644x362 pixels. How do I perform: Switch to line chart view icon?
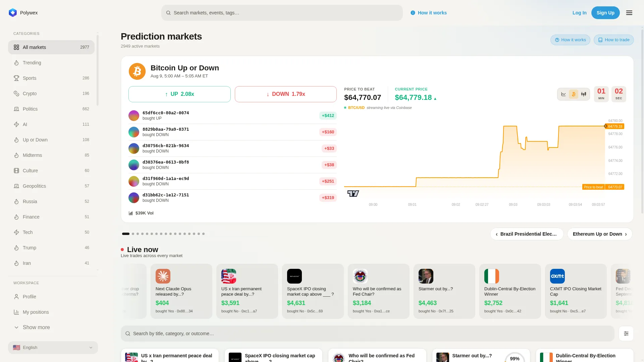[563, 94]
